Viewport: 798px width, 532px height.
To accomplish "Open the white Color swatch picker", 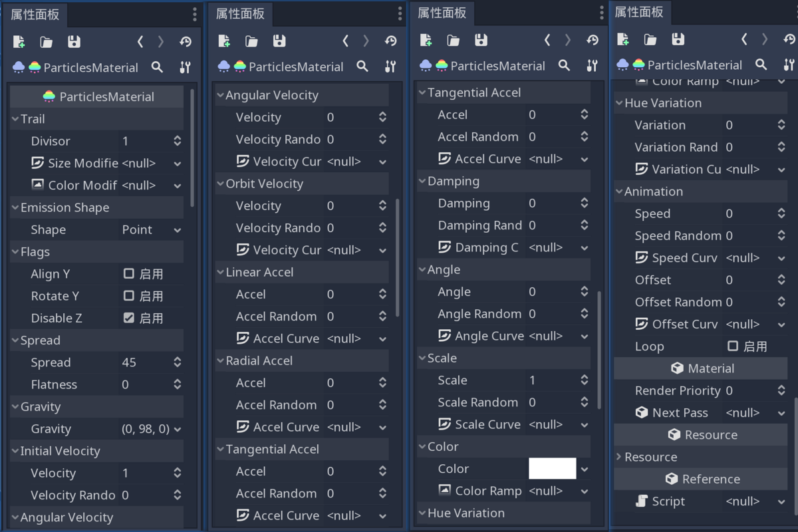I will (x=552, y=469).
